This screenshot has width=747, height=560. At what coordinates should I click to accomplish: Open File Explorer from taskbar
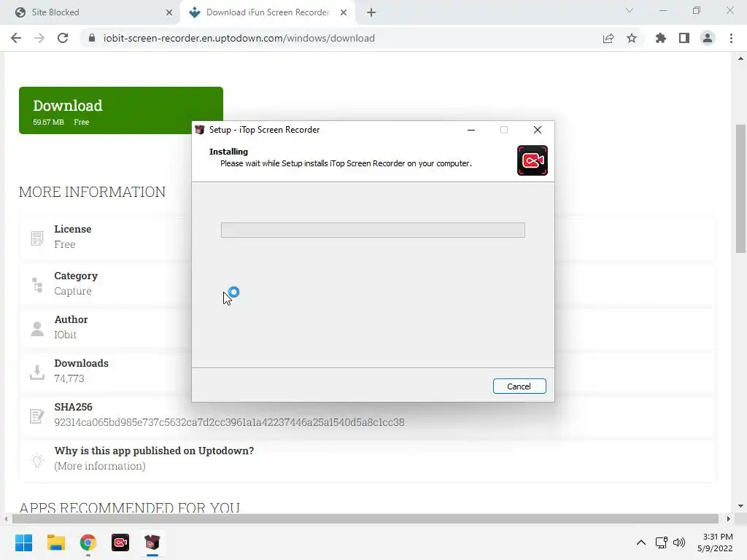pos(55,542)
